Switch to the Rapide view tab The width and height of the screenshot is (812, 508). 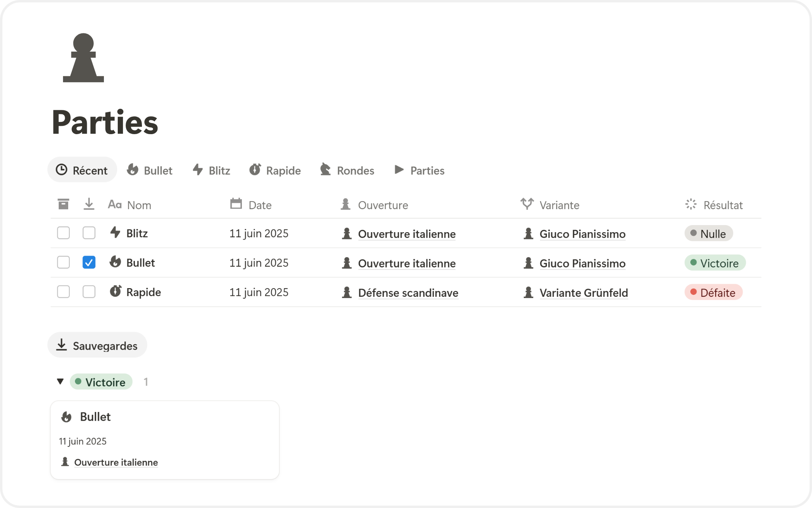tap(275, 170)
